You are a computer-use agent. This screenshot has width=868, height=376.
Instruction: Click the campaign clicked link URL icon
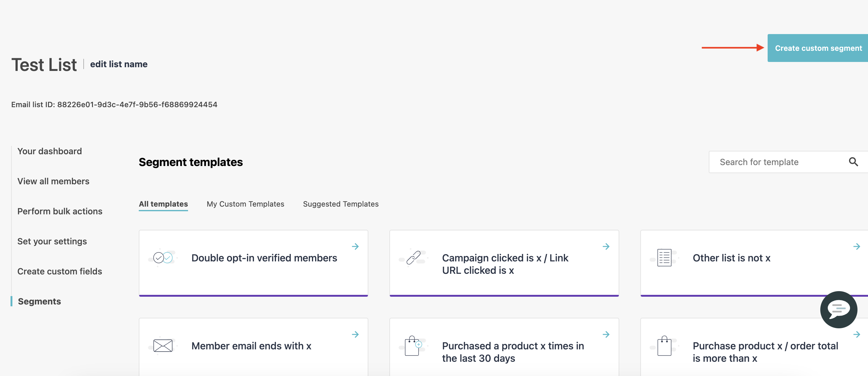[414, 257]
